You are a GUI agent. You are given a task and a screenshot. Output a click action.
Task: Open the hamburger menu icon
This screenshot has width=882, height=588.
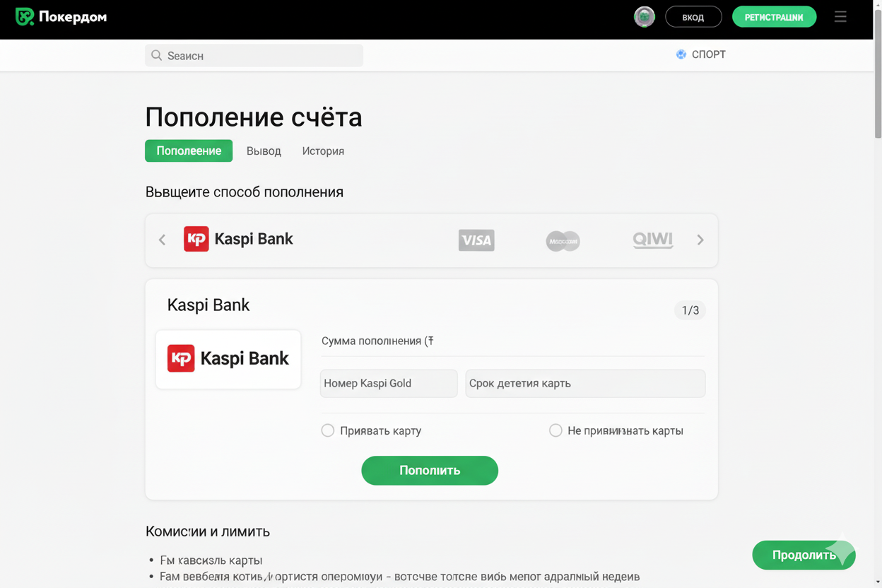point(840,17)
